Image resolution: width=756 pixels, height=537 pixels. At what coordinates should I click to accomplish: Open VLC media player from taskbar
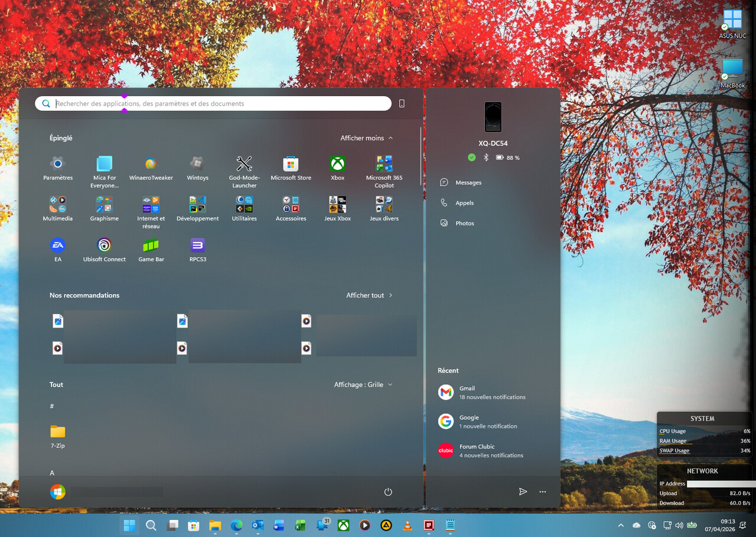[407, 525]
